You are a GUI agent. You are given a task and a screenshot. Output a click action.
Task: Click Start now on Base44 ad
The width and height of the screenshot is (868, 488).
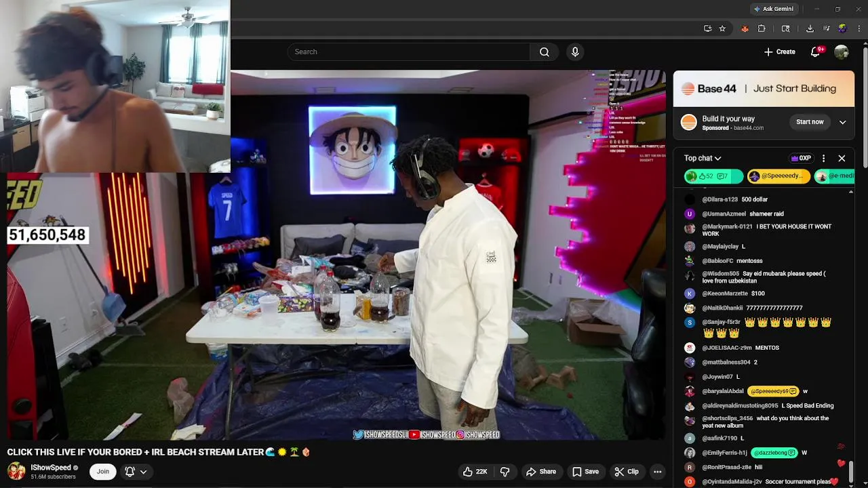[x=810, y=122]
